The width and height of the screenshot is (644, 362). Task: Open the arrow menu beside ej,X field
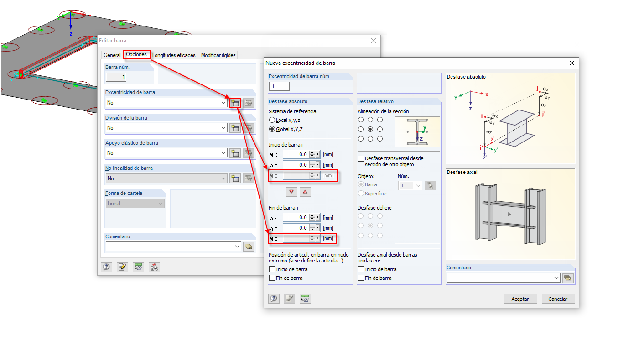click(318, 218)
